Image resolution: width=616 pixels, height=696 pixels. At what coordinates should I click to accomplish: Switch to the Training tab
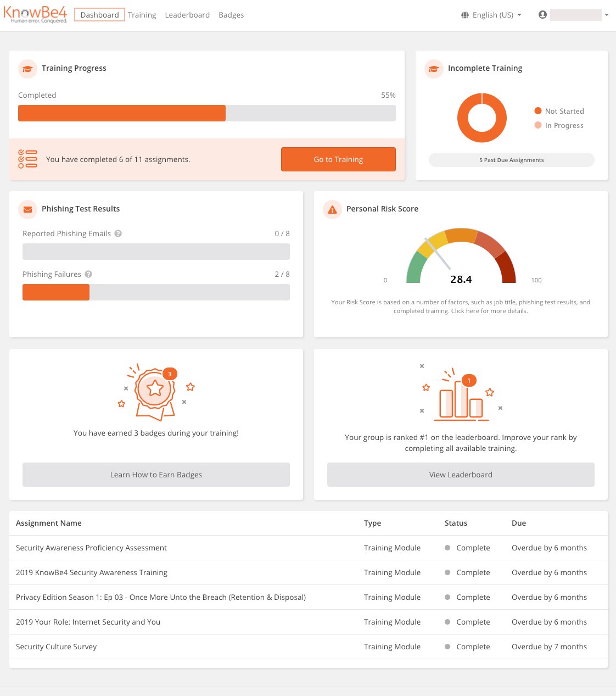coord(142,15)
